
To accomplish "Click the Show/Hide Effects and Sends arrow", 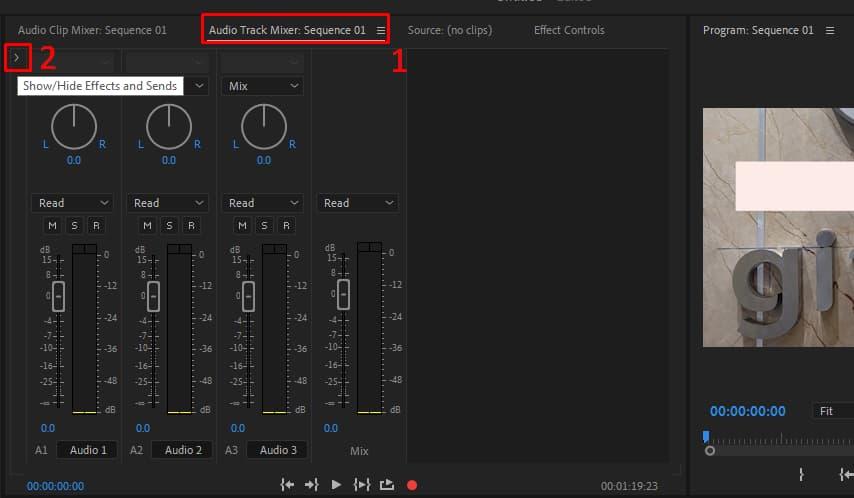I will pos(17,58).
